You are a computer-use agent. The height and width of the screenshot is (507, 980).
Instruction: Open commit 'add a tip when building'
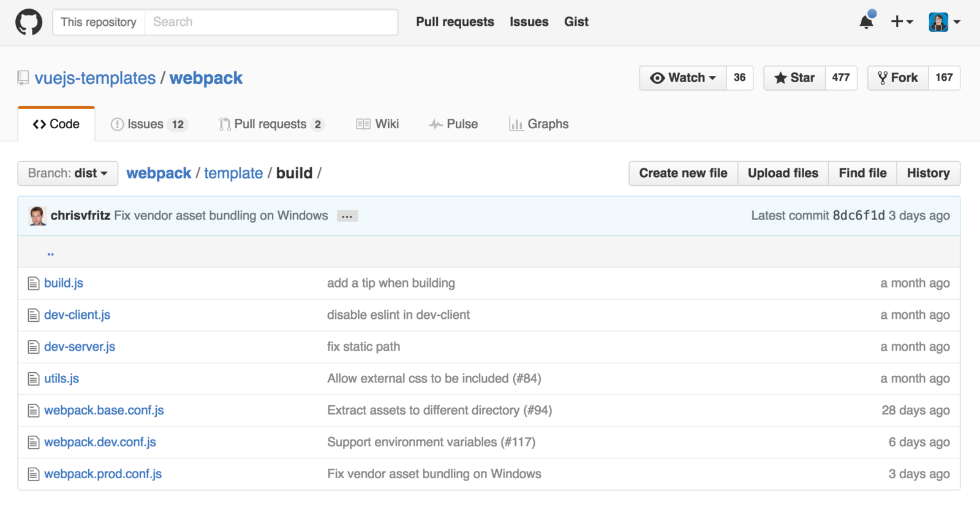pyautogui.click(x=391, y=283)
